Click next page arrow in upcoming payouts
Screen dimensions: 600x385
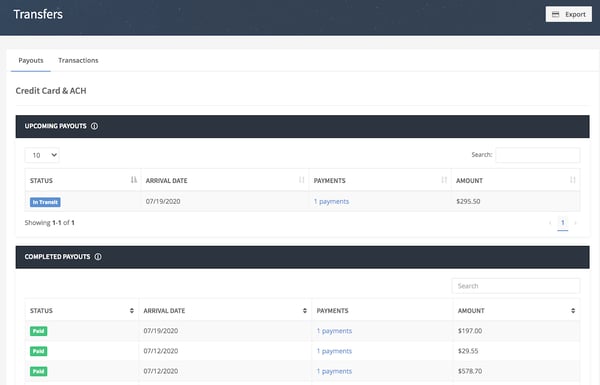[575, 223]
